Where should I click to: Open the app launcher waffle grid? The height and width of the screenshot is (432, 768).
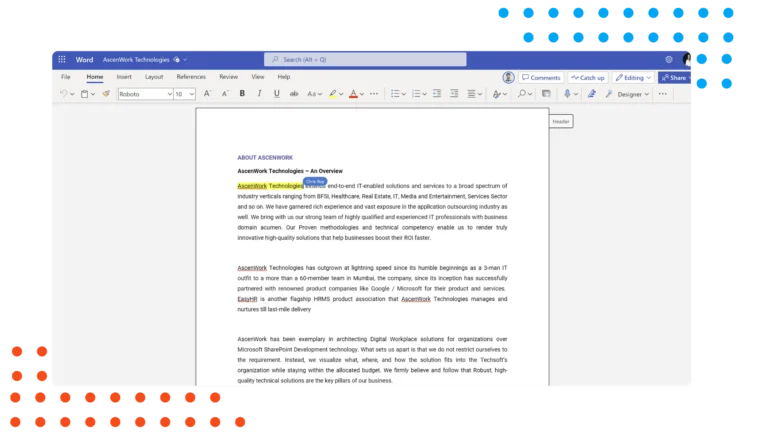pos(62,59)
